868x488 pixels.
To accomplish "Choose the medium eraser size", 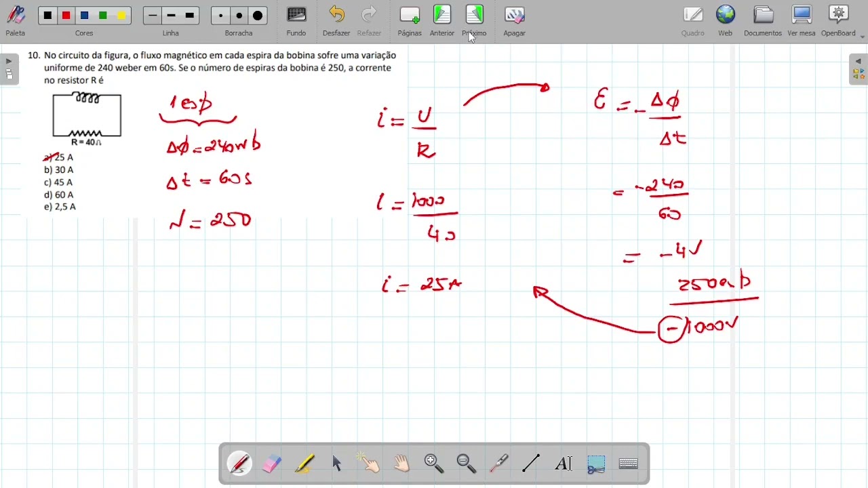I will (x=239, y=16).
